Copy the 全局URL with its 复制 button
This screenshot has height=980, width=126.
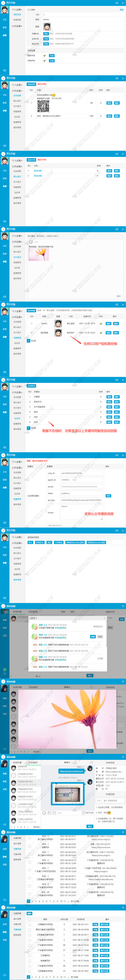click(x=46, y=38)
